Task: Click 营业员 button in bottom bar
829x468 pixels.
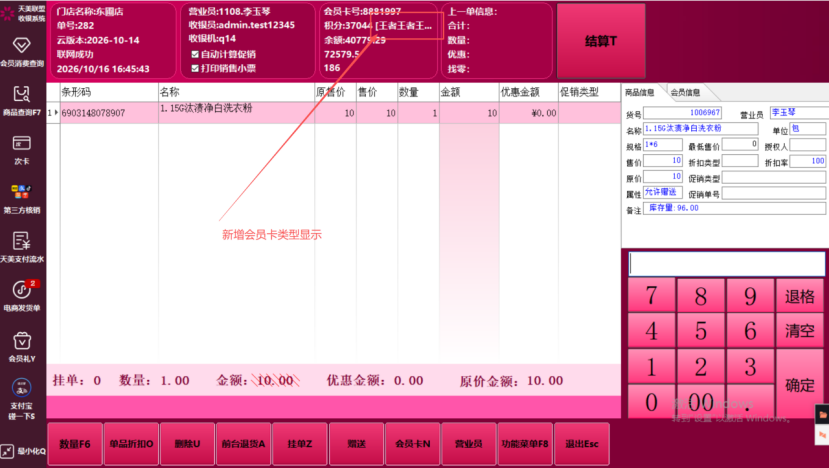Action: click(468, 444)
